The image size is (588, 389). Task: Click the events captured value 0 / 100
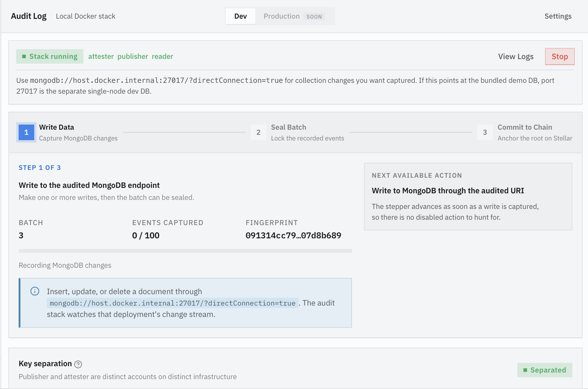[x=146, y=235]
